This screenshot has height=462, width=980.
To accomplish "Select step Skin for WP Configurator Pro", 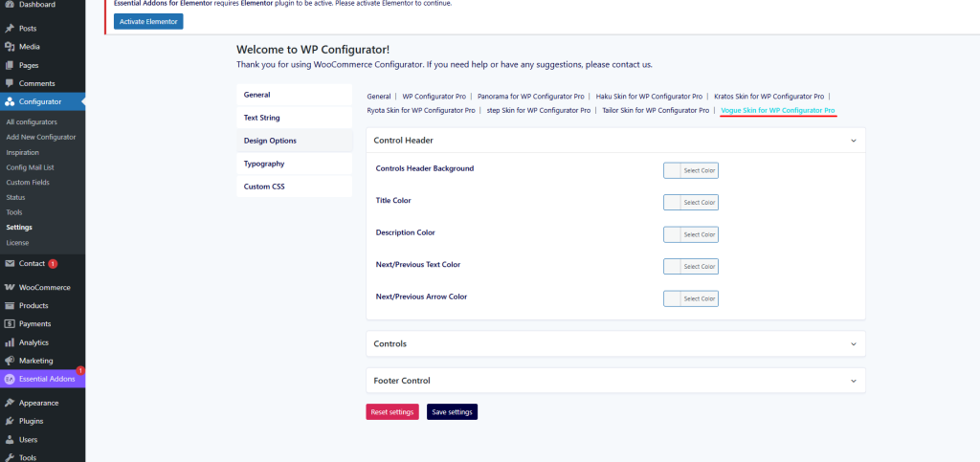I will click(538, 111).
